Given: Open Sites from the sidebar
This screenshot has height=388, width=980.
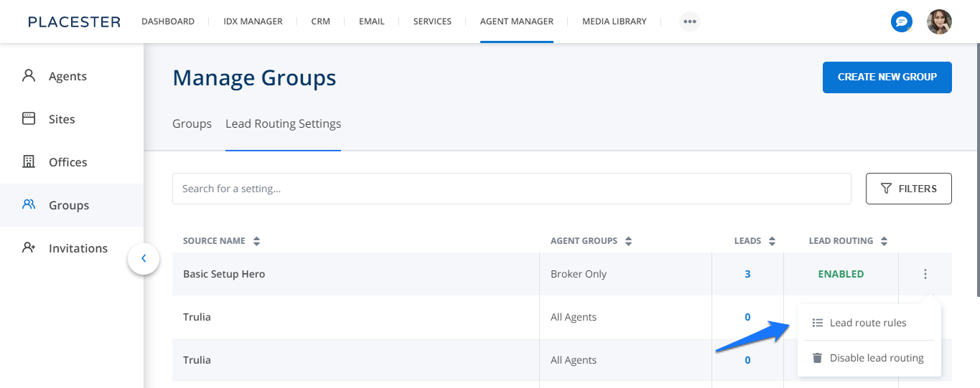Looking at the screenshot, I should [62, 119].
